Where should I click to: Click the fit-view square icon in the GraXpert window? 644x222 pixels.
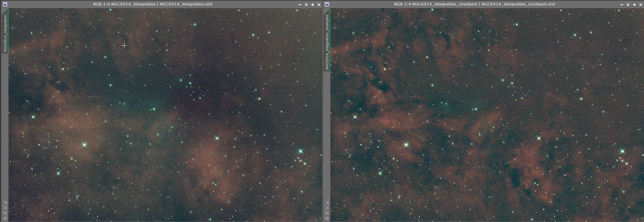click(x=327, y=207)
